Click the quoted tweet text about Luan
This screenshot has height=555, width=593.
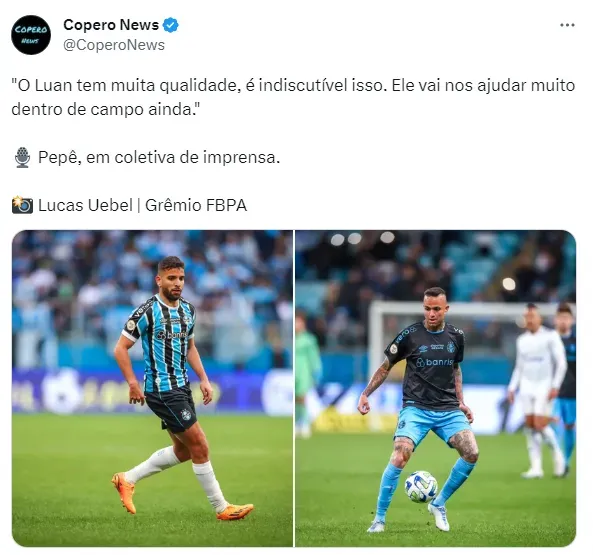point(293,97)
